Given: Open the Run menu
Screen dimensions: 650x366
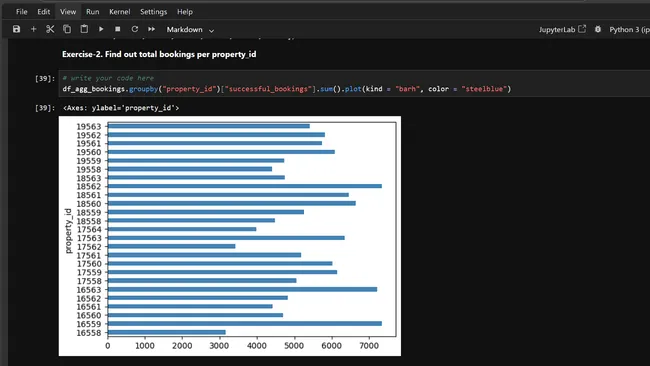Looking at the screenshot, I should [x=92, y=12].
